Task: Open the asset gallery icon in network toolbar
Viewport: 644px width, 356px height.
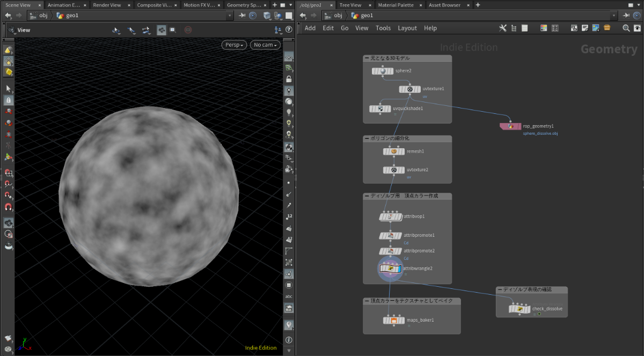Action: [x=607, y=28]
